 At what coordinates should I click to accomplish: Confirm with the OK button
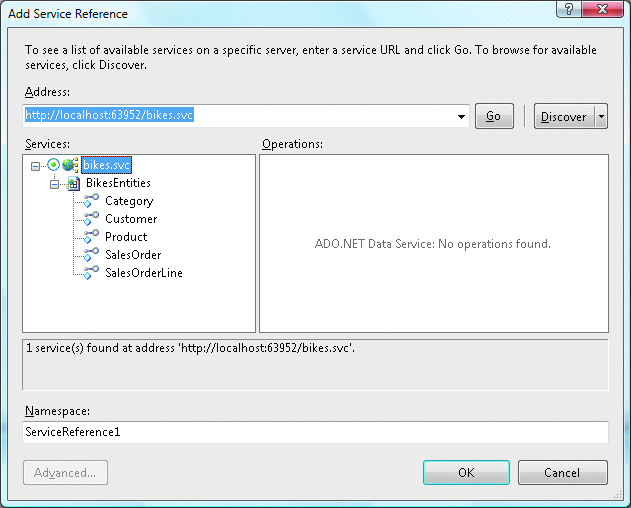click(x=466, y=473)
